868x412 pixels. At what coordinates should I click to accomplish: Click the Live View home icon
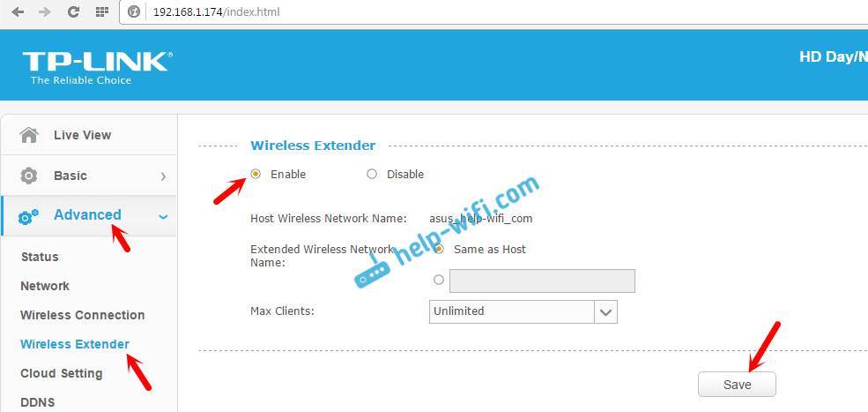29,135
